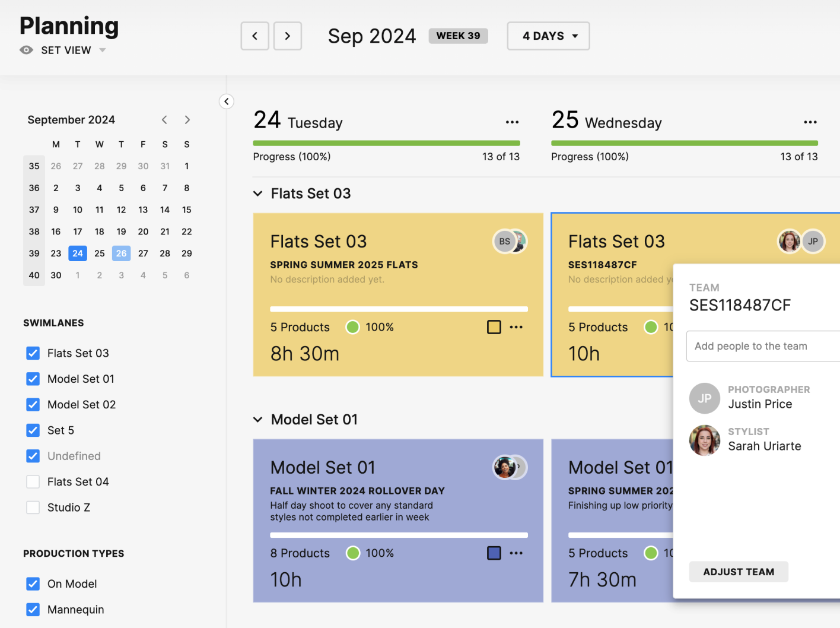
Task: Click the previous period left arrow
Action: [254, 36]
